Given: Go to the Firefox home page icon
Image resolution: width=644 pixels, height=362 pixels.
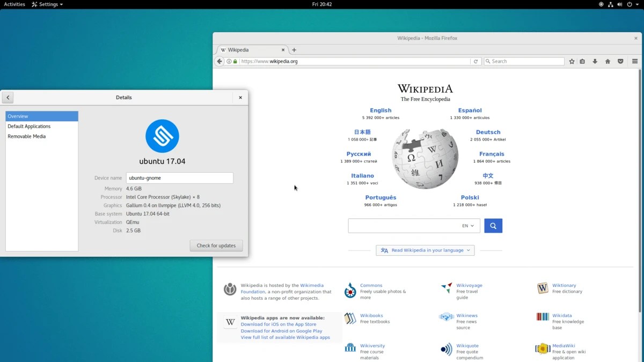Looking at the screenshot, I should [x=608, y=61].
